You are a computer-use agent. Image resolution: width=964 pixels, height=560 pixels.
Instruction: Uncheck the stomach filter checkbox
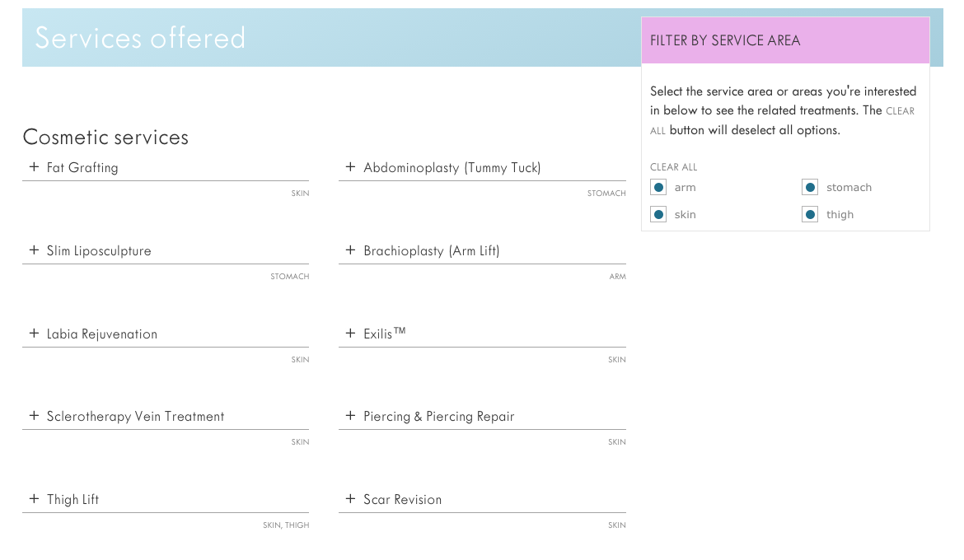point(810,187)
